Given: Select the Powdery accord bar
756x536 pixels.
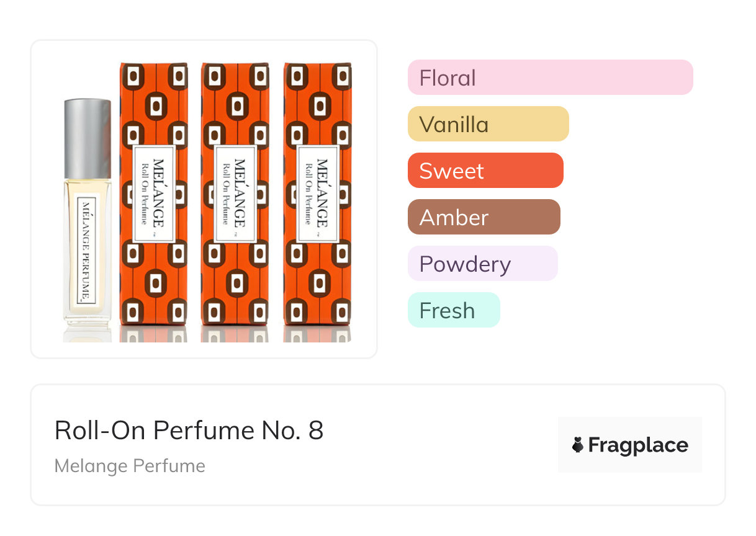Looking at the screenshot, I should [482, 264].
